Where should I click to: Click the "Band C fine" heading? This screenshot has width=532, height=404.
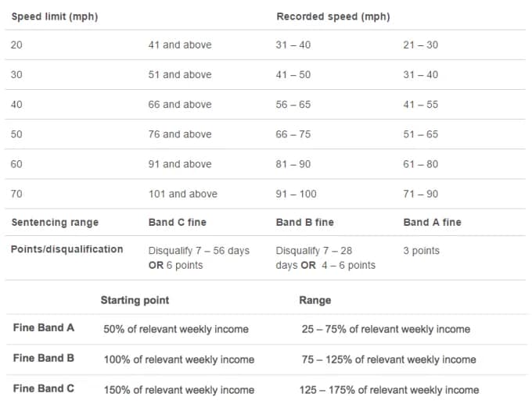[178, 223]
